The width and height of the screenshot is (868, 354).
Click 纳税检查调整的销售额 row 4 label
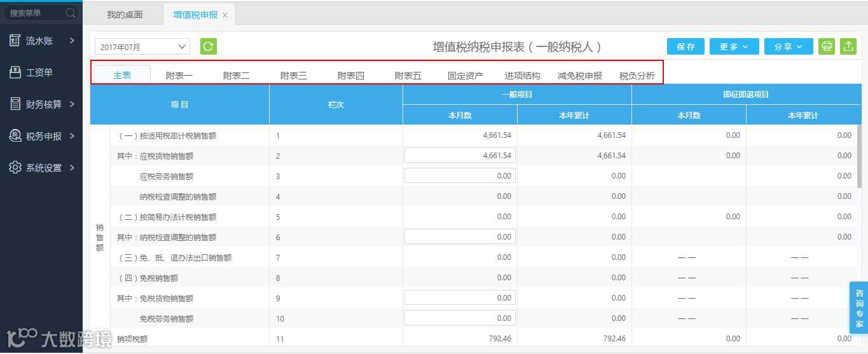click(x=178, y=196)
